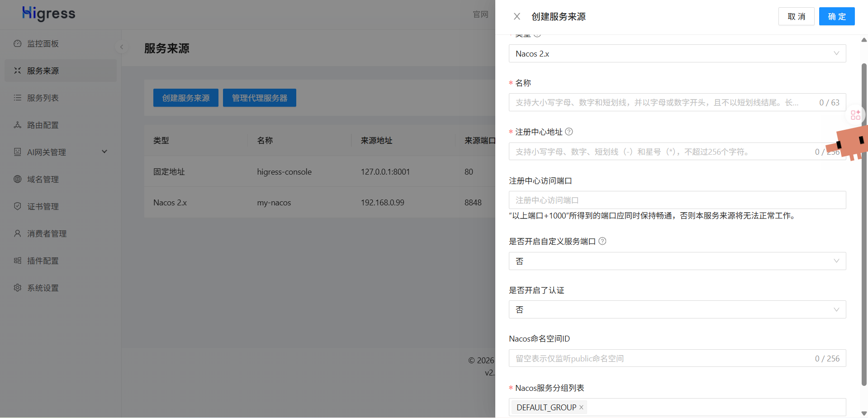Open the 服务列表 menu item
The image size is (868, 418).
(61, 98)
